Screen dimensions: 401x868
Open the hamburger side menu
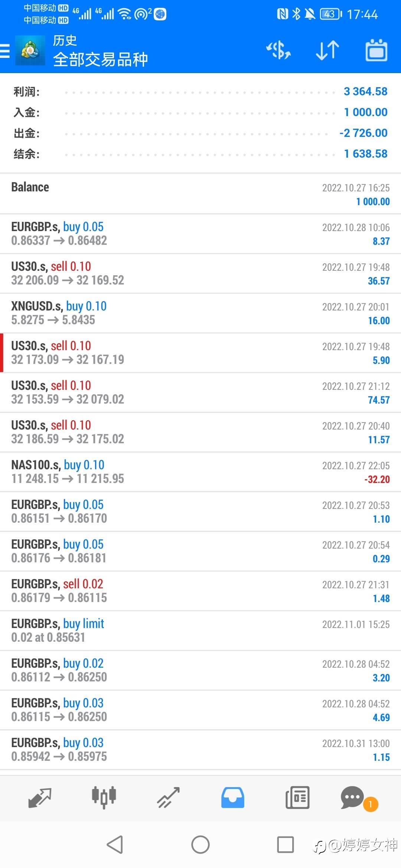point(5,50)
